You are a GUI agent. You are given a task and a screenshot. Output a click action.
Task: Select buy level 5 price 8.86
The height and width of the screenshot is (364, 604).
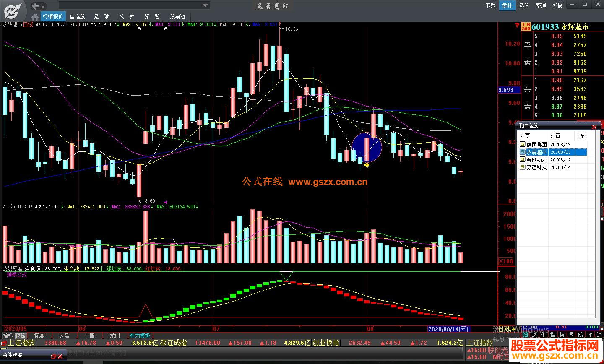pos(557,115)
